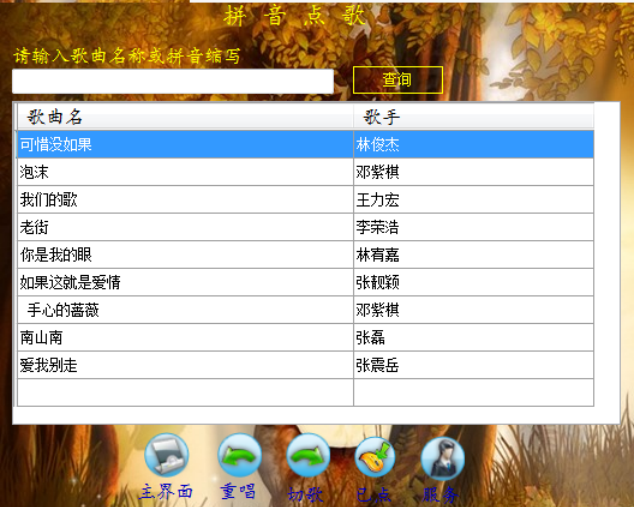Click singer cell 林俊杰

tap(473, 145)
